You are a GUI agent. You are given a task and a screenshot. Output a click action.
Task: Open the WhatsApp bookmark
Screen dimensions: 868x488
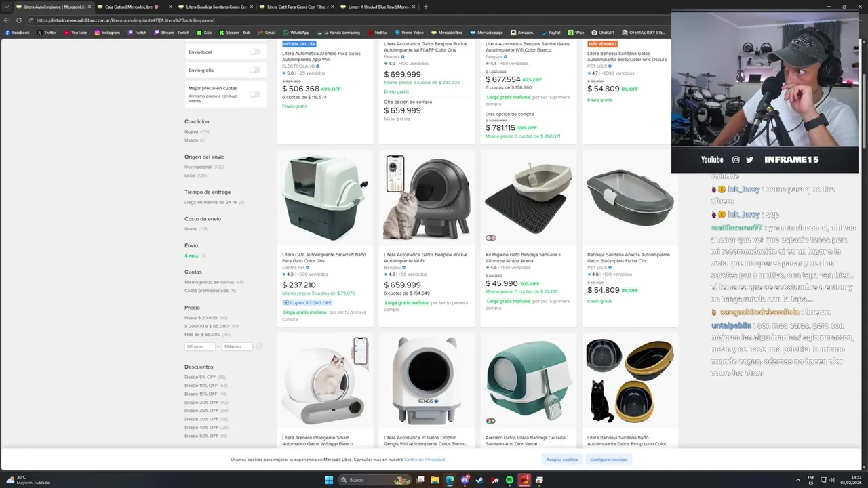pos(296,33)
